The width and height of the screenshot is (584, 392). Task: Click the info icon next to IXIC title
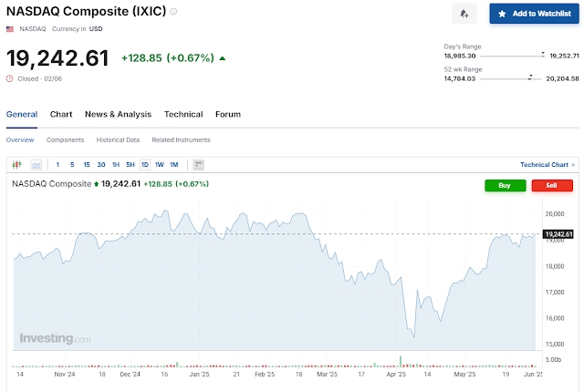pyautogui.click(x=173, y=12)
